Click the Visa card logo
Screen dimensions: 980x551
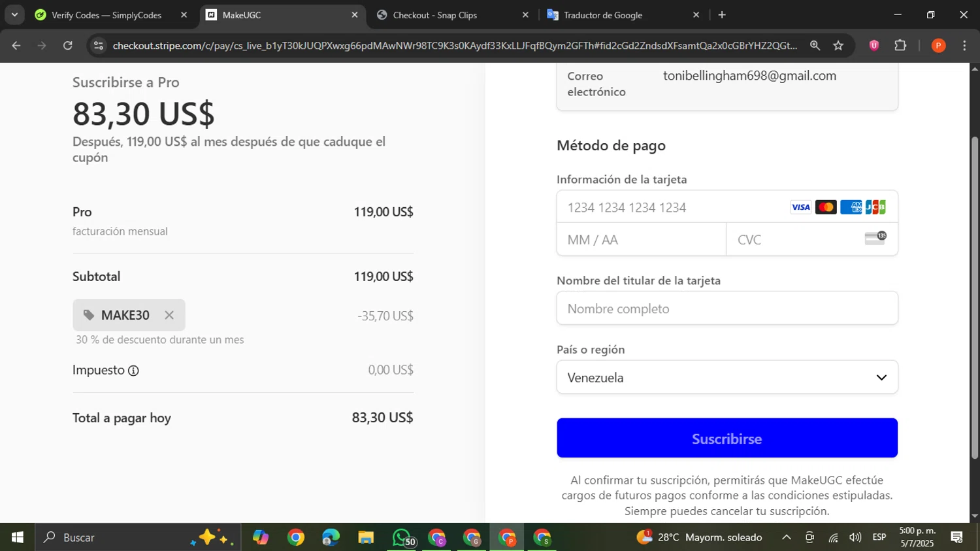click(x=800, y=207)
